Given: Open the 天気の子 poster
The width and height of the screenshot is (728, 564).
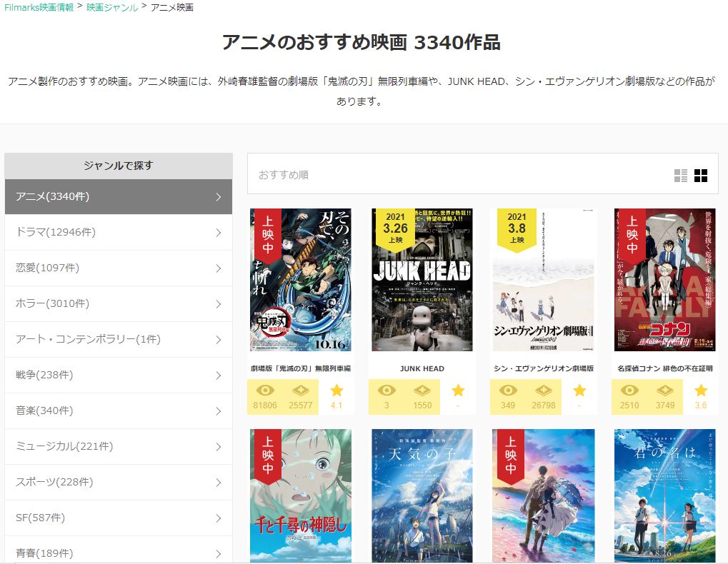Looking at the screenshot, I should [422, 495].
